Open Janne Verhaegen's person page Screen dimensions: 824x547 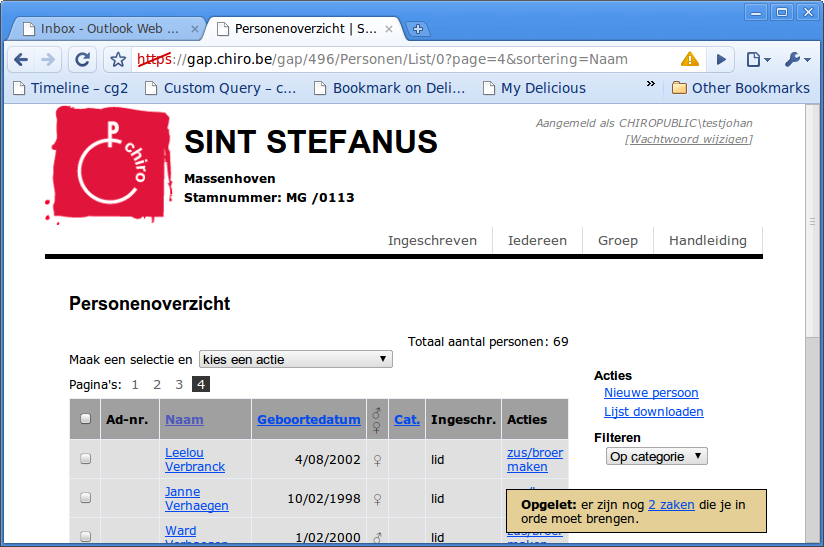[197, 499]
